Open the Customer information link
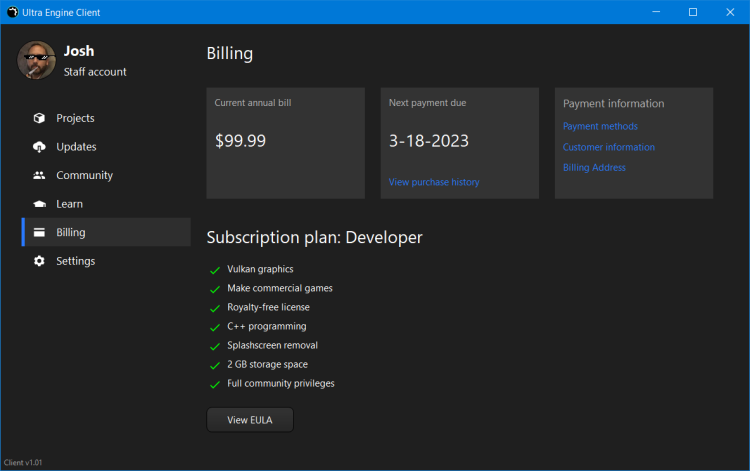The width and height of the screenshot is (750, 471). [608, 147]
